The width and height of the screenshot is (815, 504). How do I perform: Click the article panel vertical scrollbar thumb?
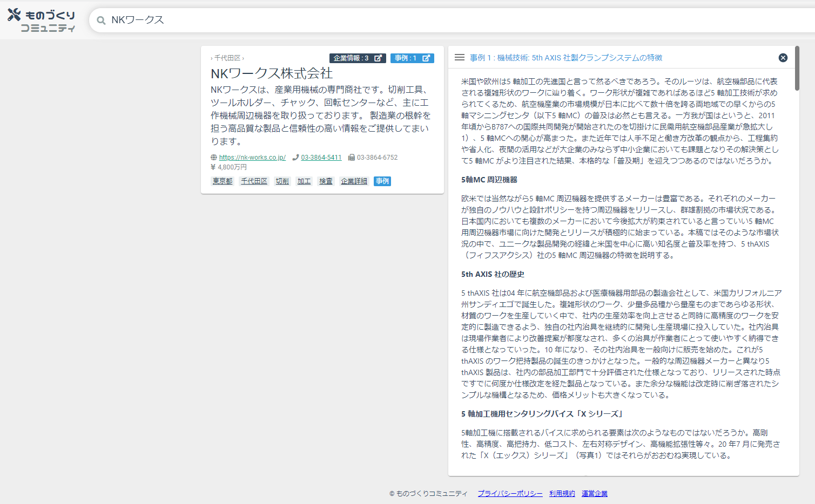coord(797,69)
